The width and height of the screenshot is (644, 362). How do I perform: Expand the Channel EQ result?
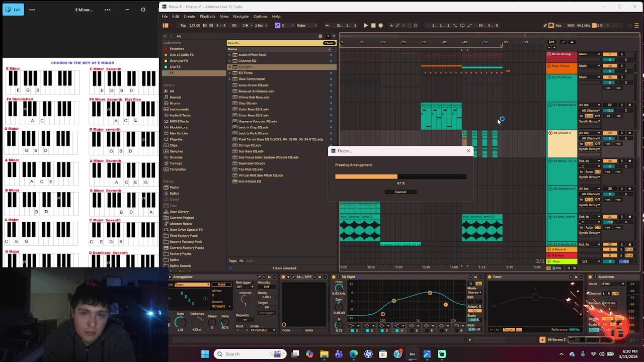click(230, 61)
